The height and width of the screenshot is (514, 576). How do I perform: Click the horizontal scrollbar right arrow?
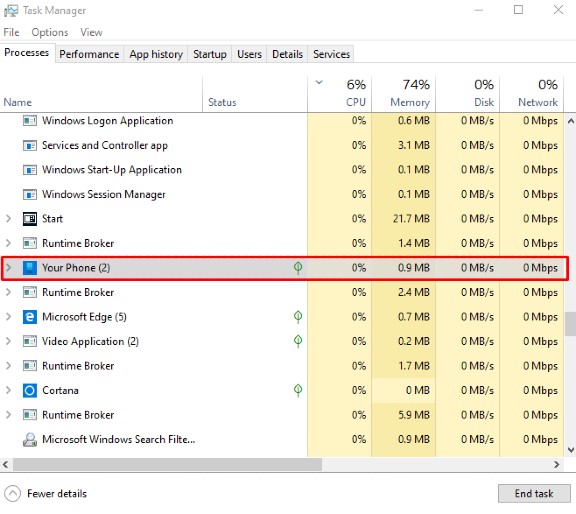[557, 464]
